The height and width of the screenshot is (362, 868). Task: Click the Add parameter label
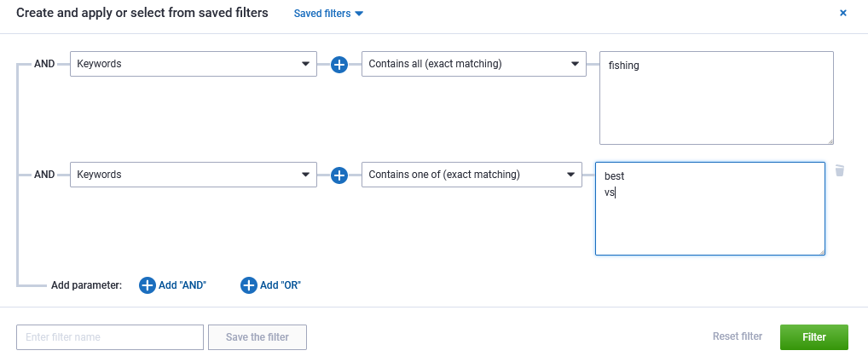click(x=86, y=285)
